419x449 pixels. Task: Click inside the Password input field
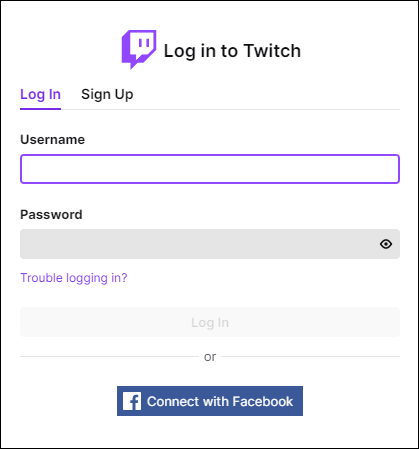(210, 244)
